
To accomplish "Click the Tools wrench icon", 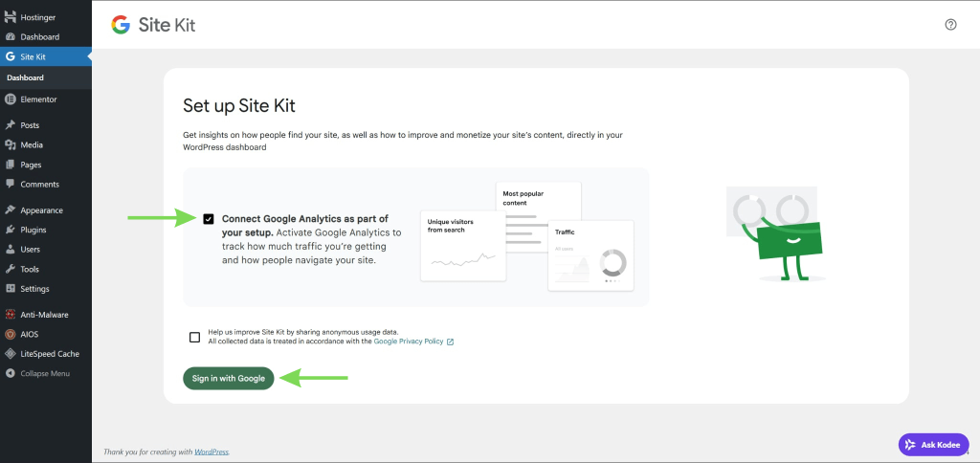I will [x=10, y=270].
